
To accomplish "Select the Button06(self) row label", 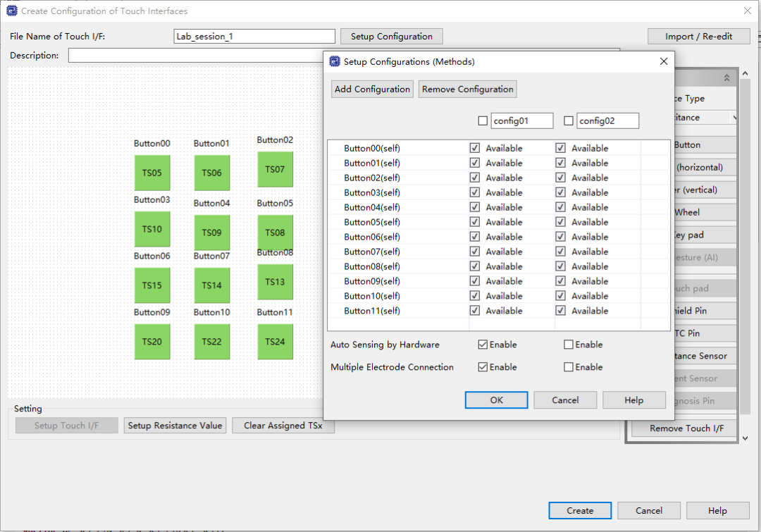I will (x=372, y=237).
